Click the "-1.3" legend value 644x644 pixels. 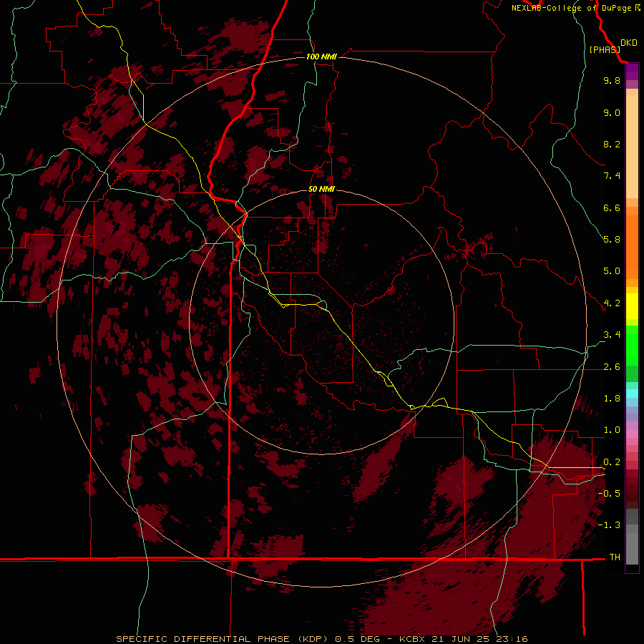click(x=609, y=525)
